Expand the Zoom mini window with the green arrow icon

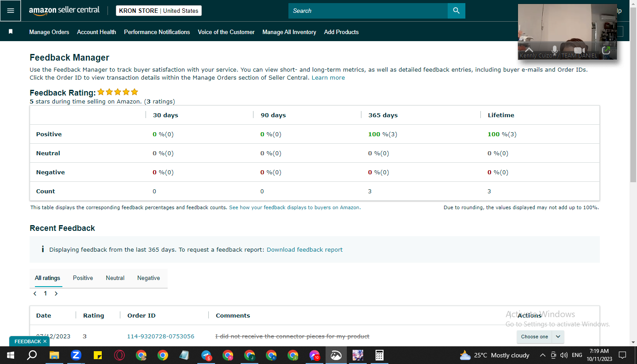click(x=606, y=50)
